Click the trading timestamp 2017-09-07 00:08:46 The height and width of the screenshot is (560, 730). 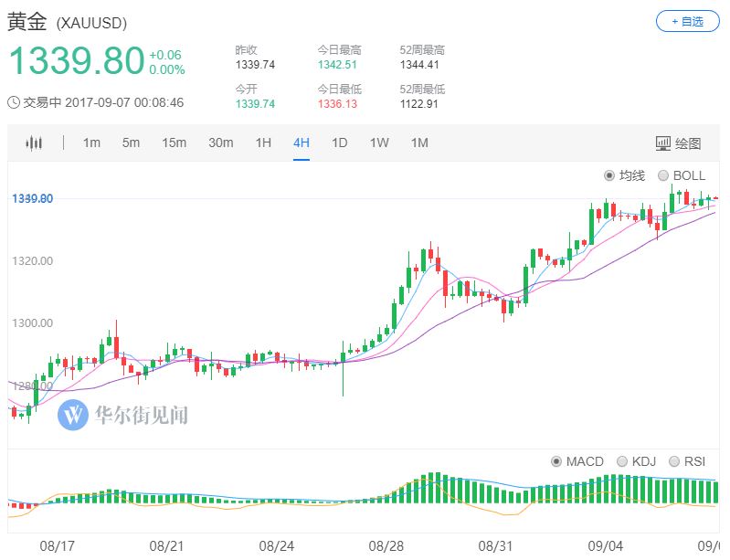(x=124, y=102)
